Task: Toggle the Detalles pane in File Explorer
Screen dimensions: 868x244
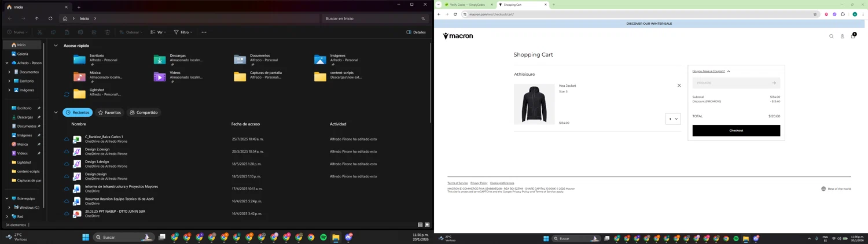Action: [x=416, y=32]
